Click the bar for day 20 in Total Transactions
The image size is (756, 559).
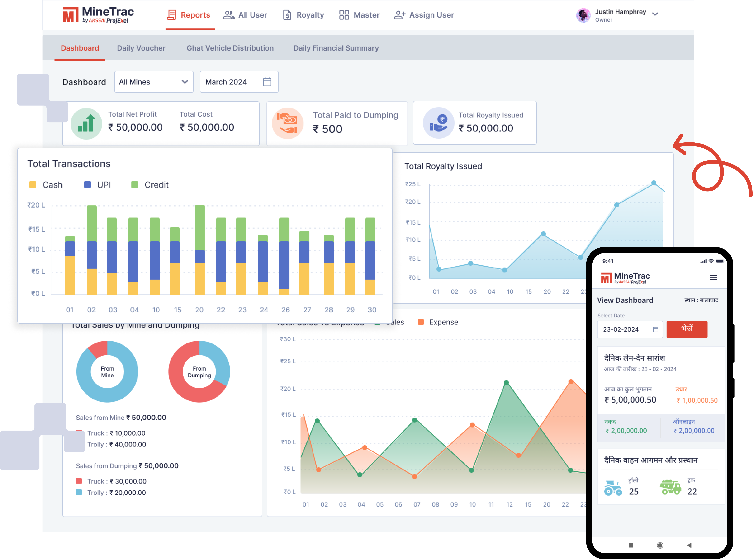[199, 250]
